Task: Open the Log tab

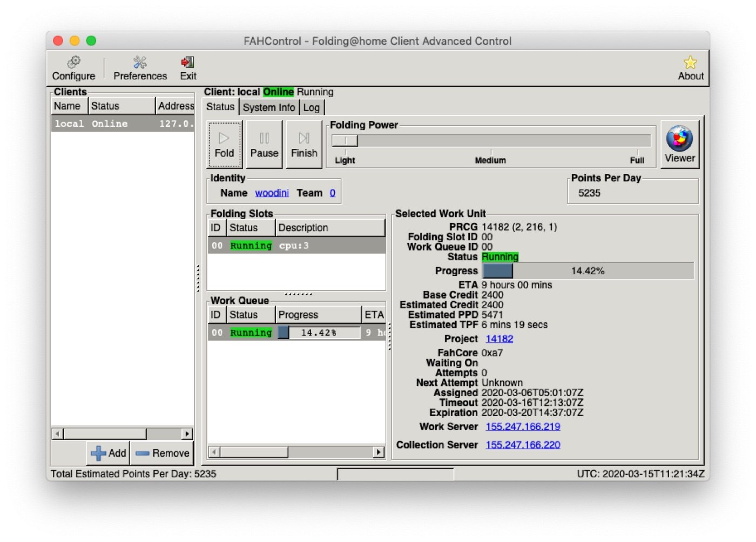Action: (x=311, y=107)
